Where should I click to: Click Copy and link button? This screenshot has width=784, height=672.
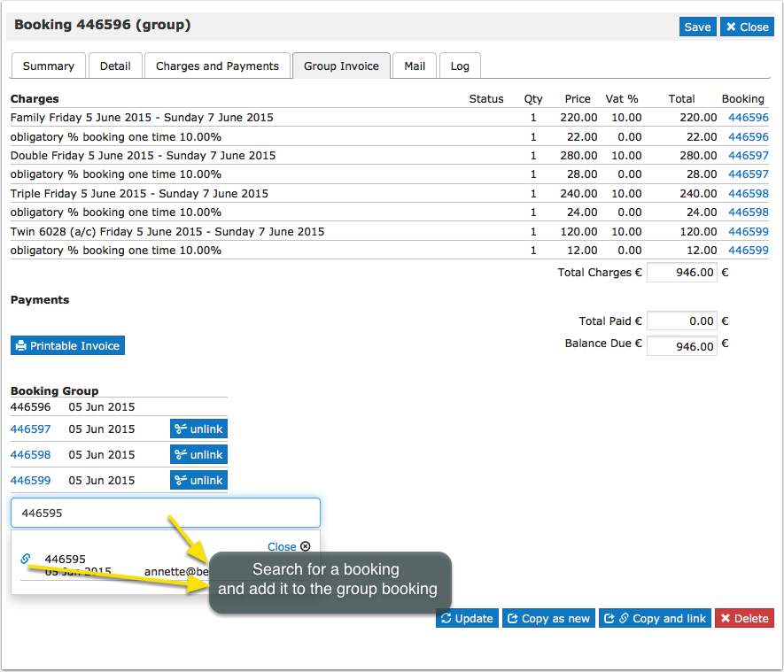pyautogui.click(x=655, y=618)
